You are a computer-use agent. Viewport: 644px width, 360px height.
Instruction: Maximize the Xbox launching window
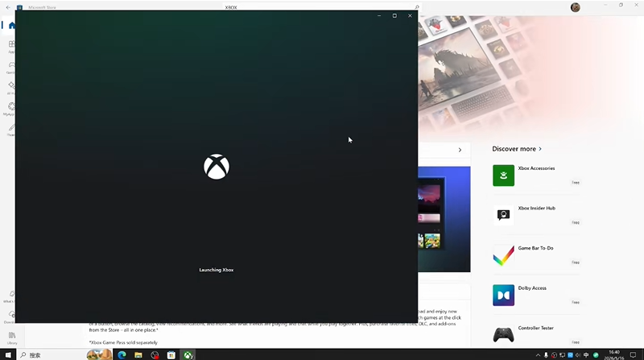(394, 15)
